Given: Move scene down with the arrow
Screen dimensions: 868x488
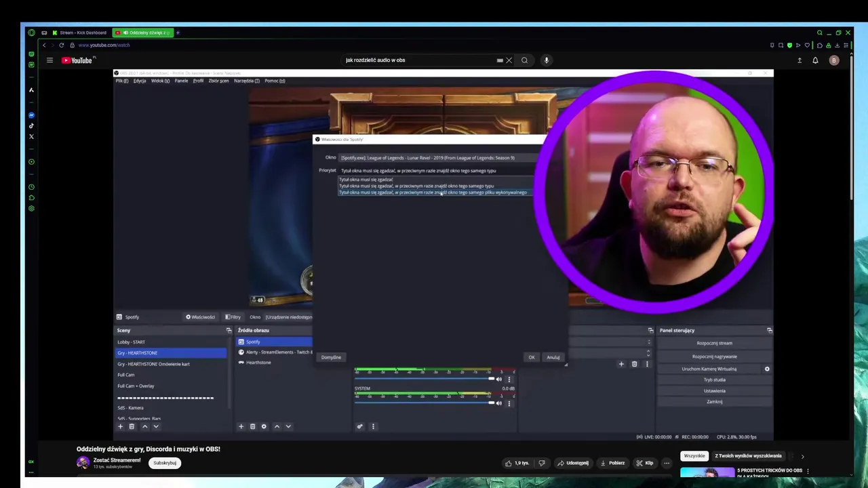Looking at the screenshot, I should pos(155,426).
